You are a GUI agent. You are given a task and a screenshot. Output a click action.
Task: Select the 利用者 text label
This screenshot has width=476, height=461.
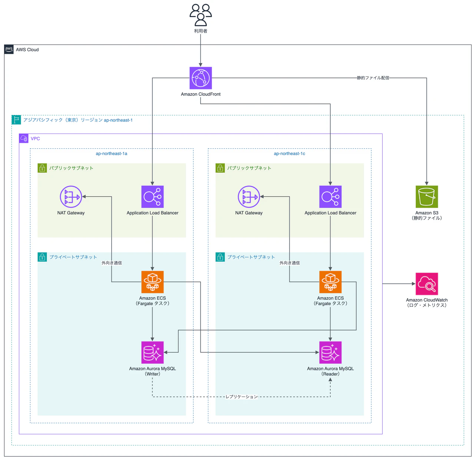coord(201,31)
